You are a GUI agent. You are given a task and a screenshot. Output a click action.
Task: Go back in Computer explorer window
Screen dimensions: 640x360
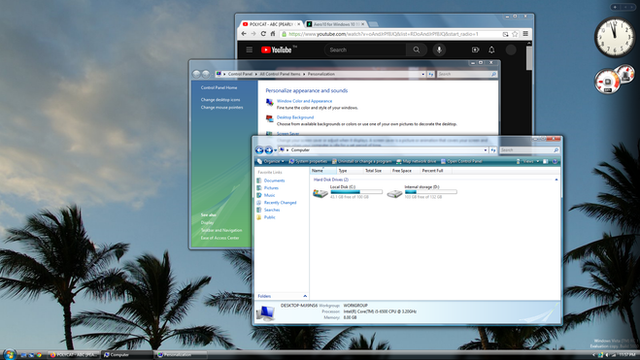(259, 150)
